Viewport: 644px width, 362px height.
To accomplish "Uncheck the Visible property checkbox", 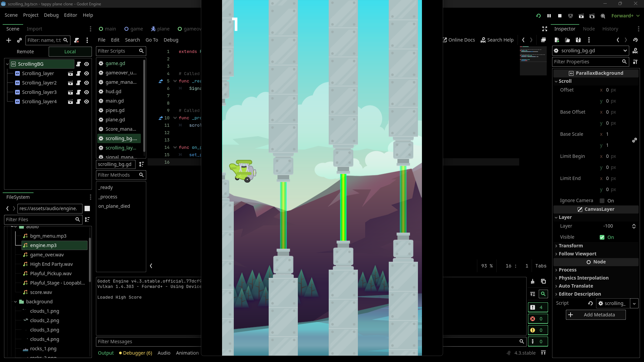I will (x=602, y=237).
